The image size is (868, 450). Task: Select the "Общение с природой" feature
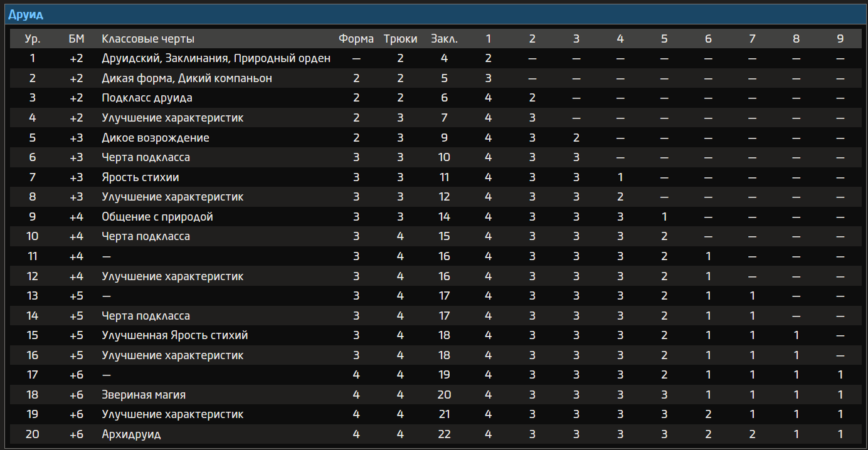click(x=157, y=217)
